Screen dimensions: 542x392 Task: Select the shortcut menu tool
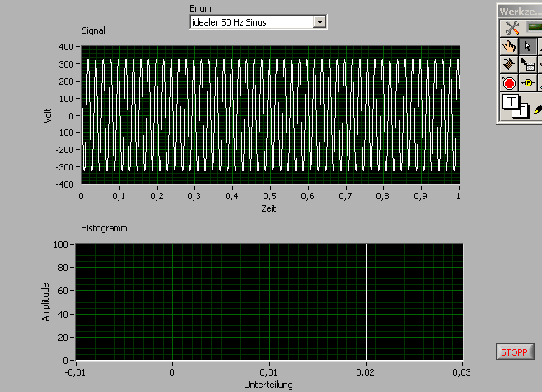point(527,64)
